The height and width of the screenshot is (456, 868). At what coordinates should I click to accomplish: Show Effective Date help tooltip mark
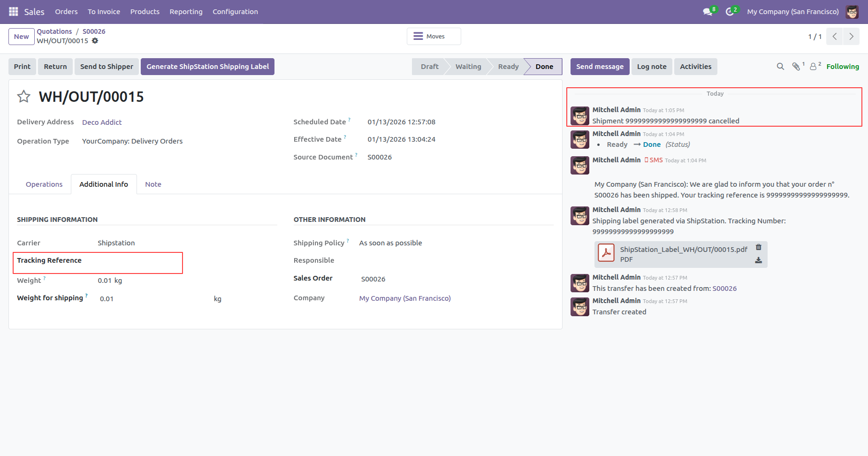[x=345, y=137]
